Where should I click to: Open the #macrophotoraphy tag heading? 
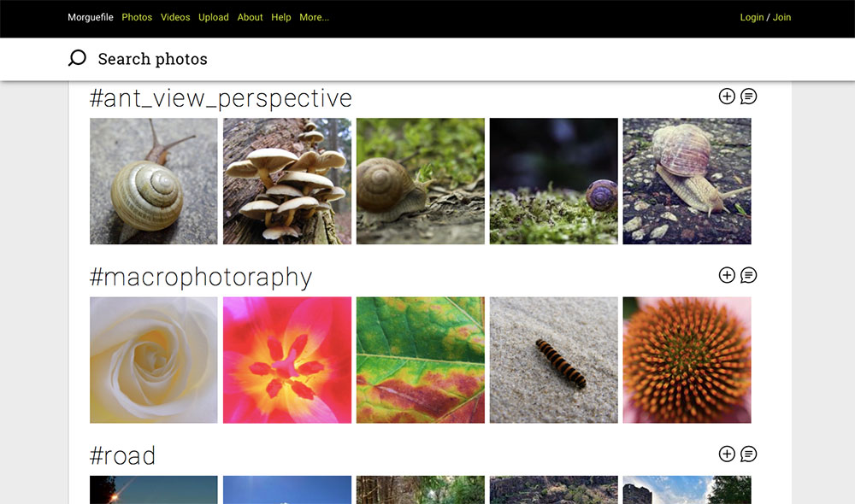(x=201, y=278)
